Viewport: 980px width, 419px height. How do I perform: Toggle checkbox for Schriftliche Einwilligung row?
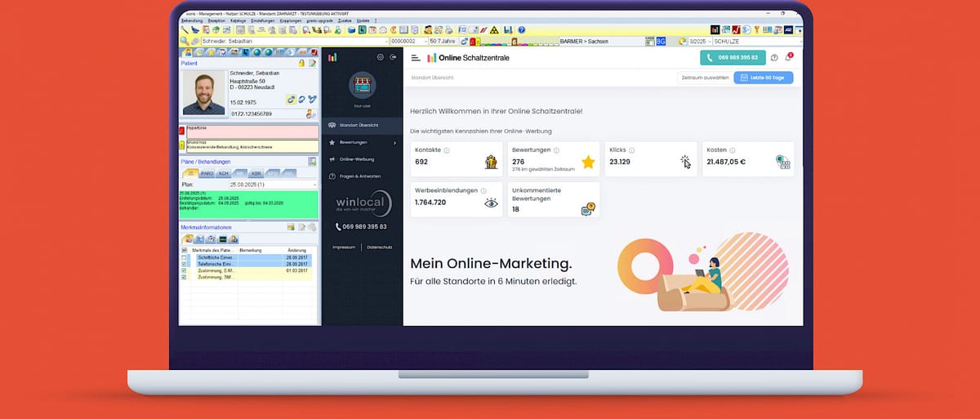click(x=184, y=257)
